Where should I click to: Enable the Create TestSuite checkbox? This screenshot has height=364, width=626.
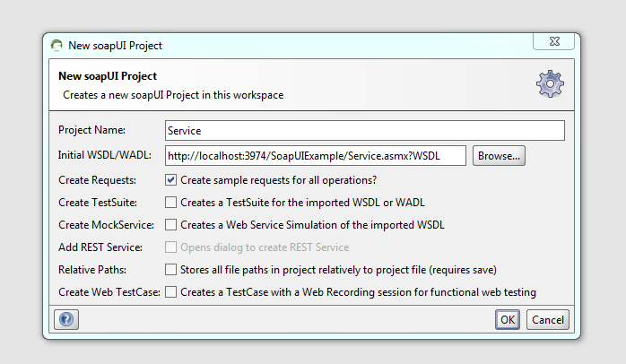[171, 202]
